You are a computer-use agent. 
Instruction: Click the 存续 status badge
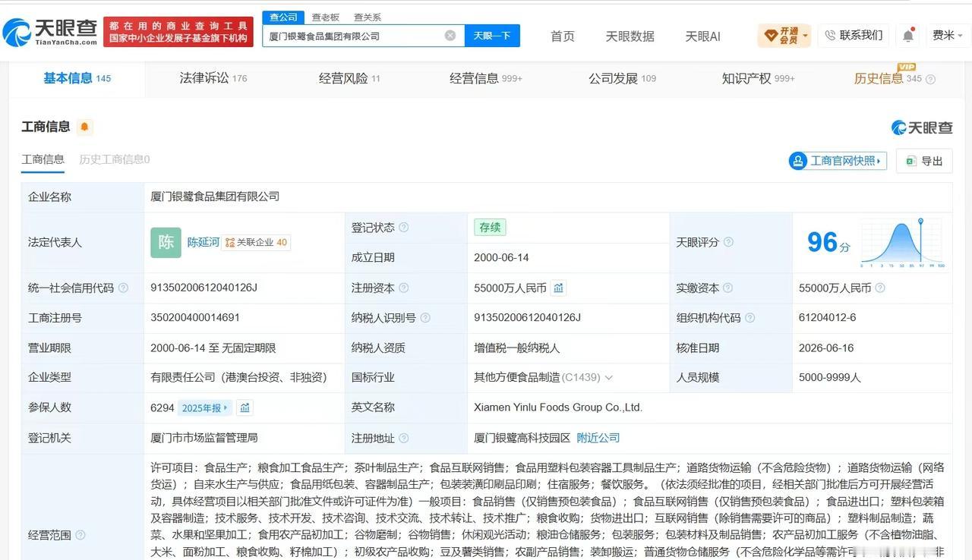(490, 227)
